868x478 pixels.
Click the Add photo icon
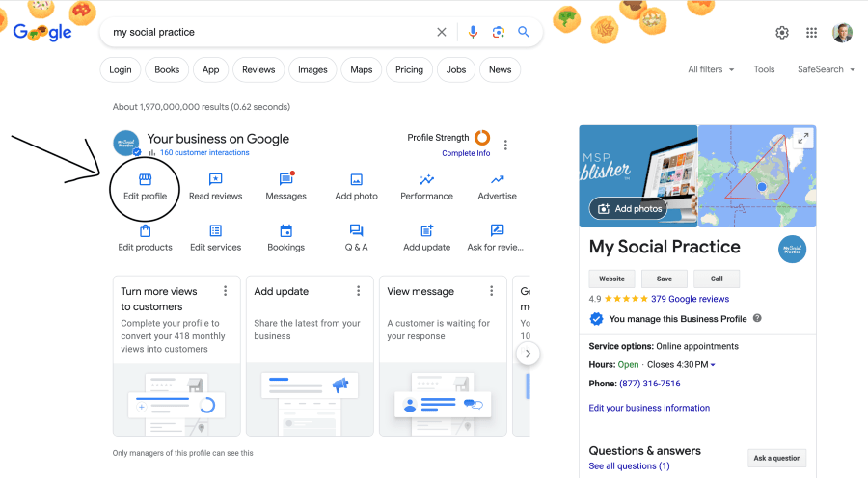357,179
